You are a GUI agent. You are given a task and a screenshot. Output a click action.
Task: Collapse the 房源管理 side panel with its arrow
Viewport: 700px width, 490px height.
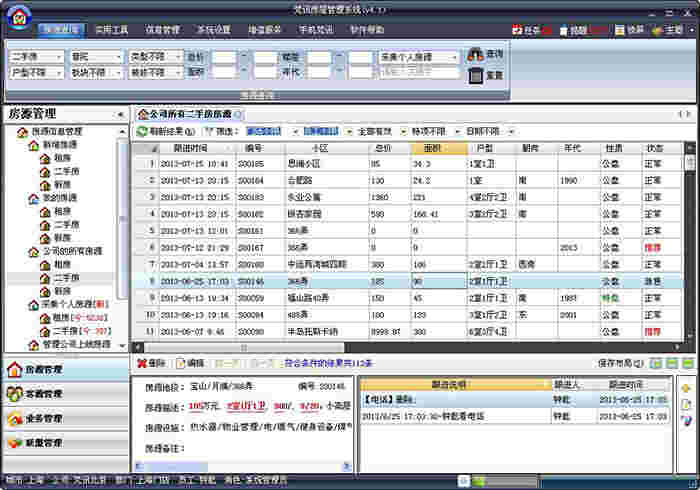(x=120, y=115)
